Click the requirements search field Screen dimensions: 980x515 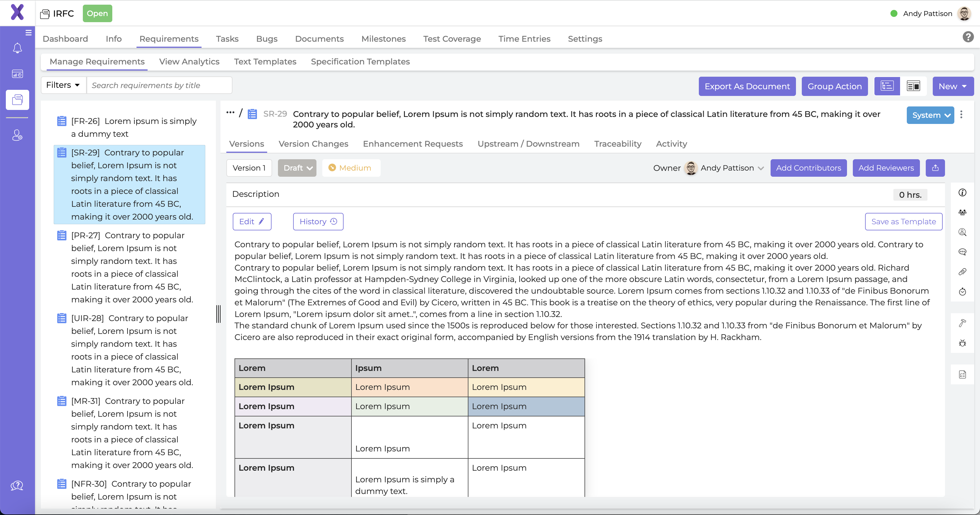160,85
